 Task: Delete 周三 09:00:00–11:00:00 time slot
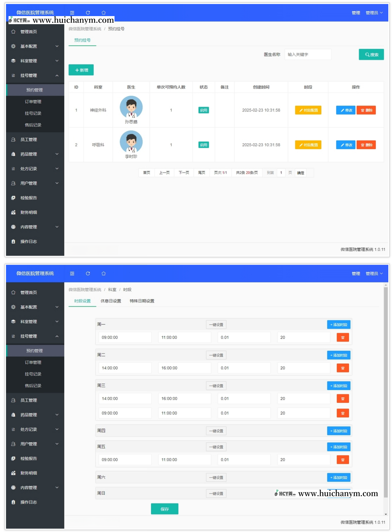pyautogui.click(x=342, y=413)
